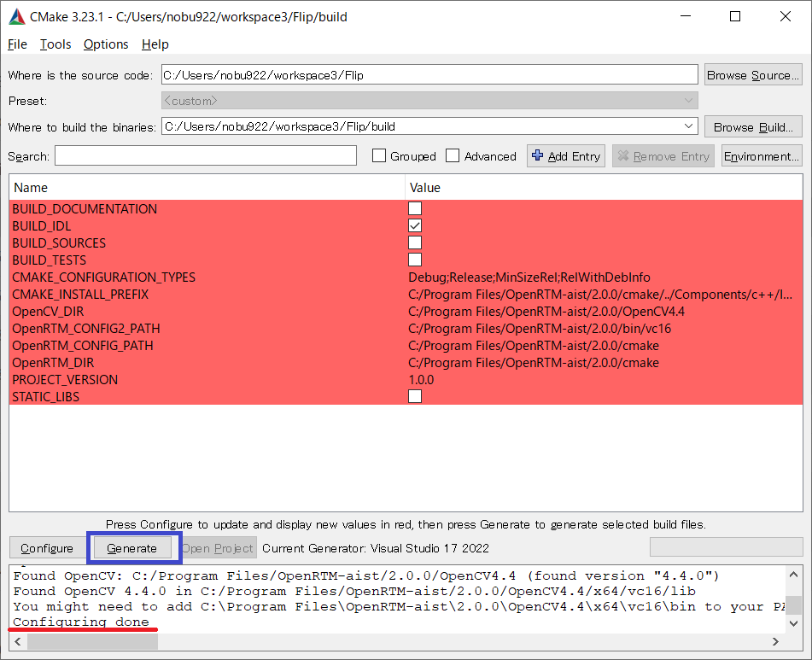This screenshot has width=812, height=660.
Task: Toggle the STATIC_LIBS checkbox
Action: (x=415, y=396)
